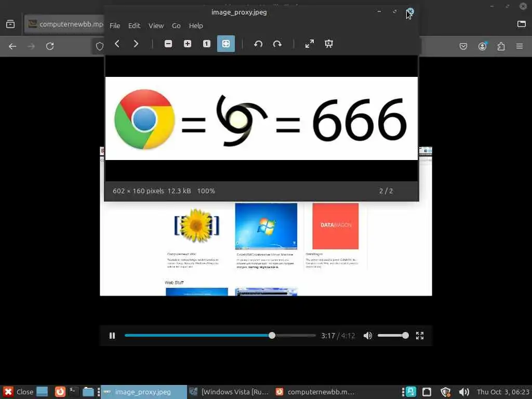Open terminal from the taskbar
The height and width of the screenshot is (399, 532).
(x=74, y=392)
